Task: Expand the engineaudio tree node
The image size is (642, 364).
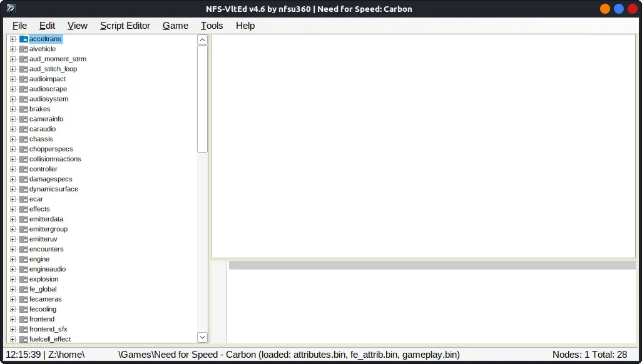Action: [13, 270]
